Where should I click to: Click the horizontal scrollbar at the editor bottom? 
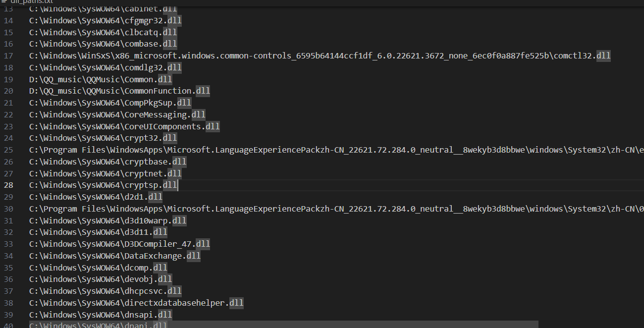[283, 325]
